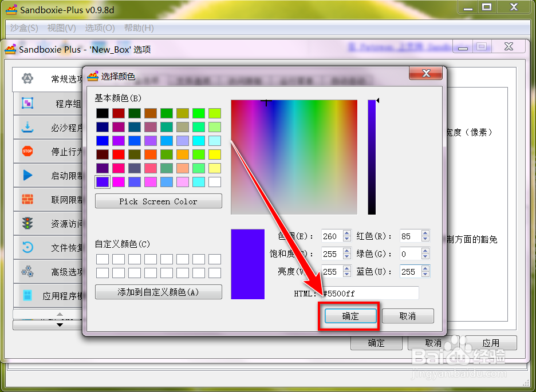Decrease the green (绿色) value spinner
This screenshot has height=392, width=536.
(x=425, y=256)
